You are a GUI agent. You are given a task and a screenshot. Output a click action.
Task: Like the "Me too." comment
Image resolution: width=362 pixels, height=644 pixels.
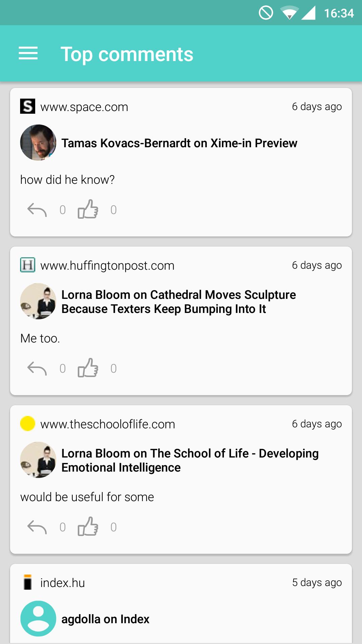88,368
